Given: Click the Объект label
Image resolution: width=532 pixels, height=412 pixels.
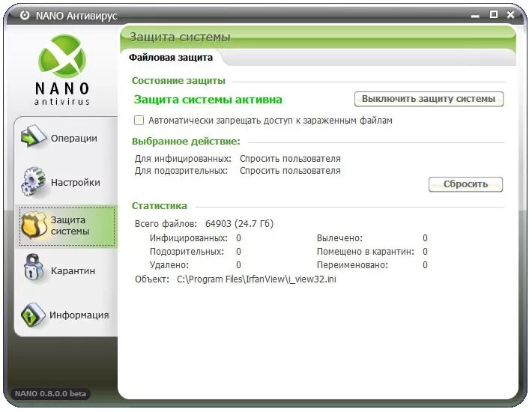Looking at the screenshot, I should [152, 279].
